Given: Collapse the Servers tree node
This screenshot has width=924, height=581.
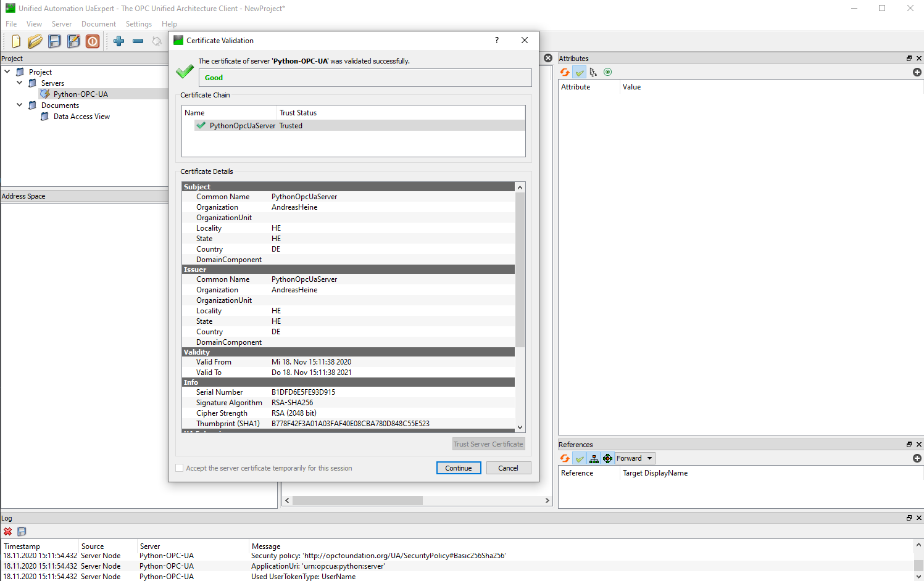Looking at the screenshot, I should (x=19, y=83).
